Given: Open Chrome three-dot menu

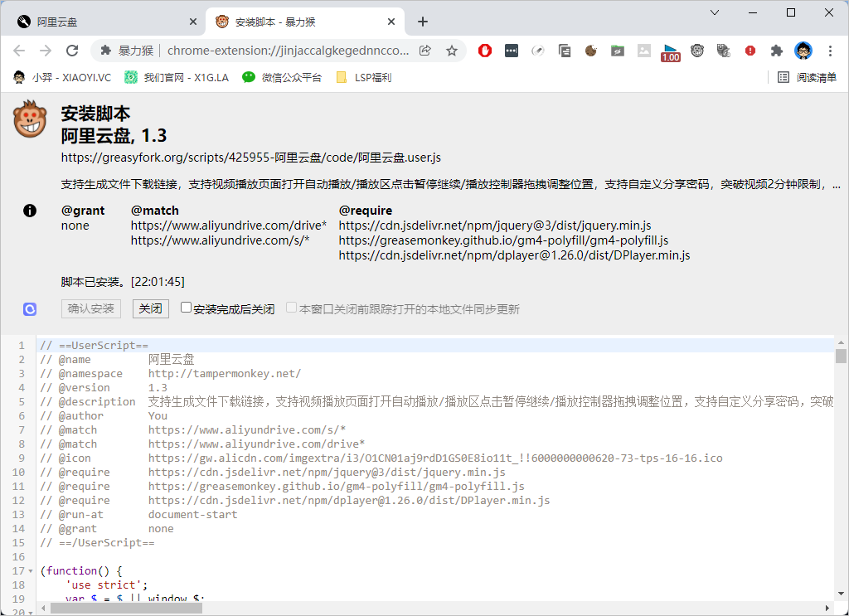Looking at the screenshot, I should coord(830,51).
